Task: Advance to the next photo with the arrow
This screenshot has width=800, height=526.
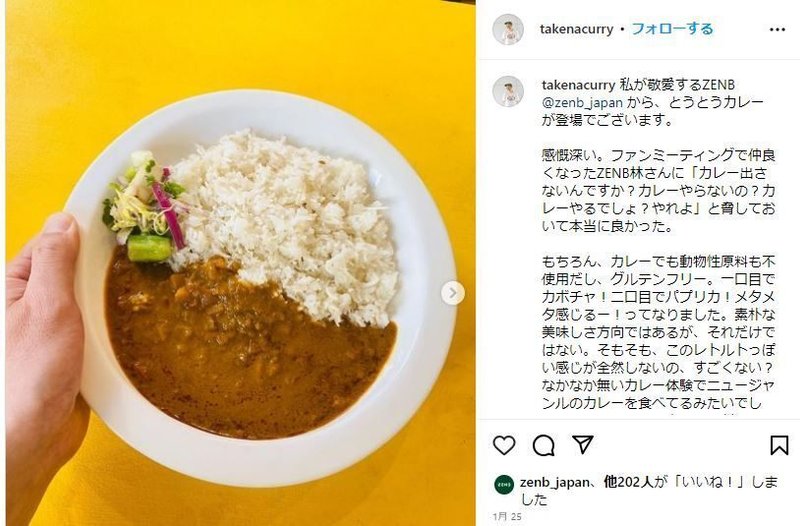Action: coord(453,293)
